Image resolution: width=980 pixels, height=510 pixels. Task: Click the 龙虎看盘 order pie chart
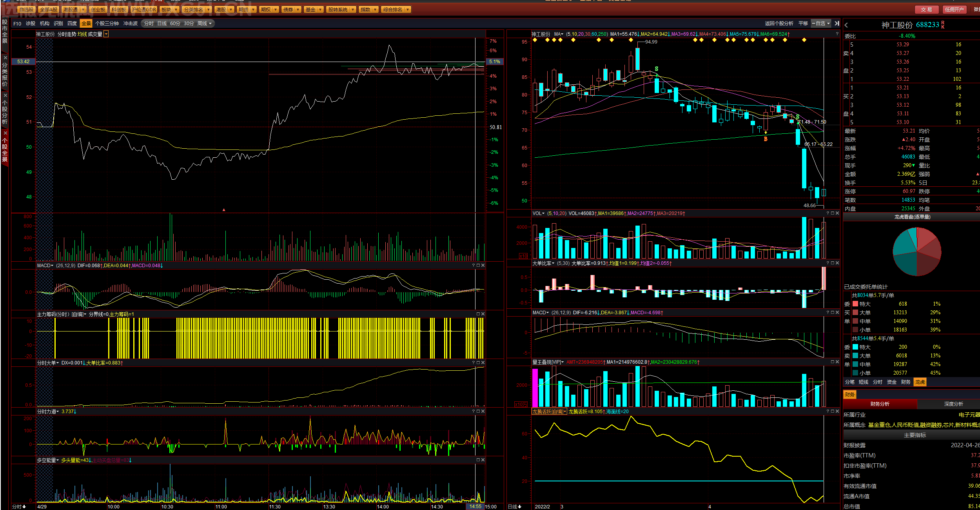click(917, 252)
